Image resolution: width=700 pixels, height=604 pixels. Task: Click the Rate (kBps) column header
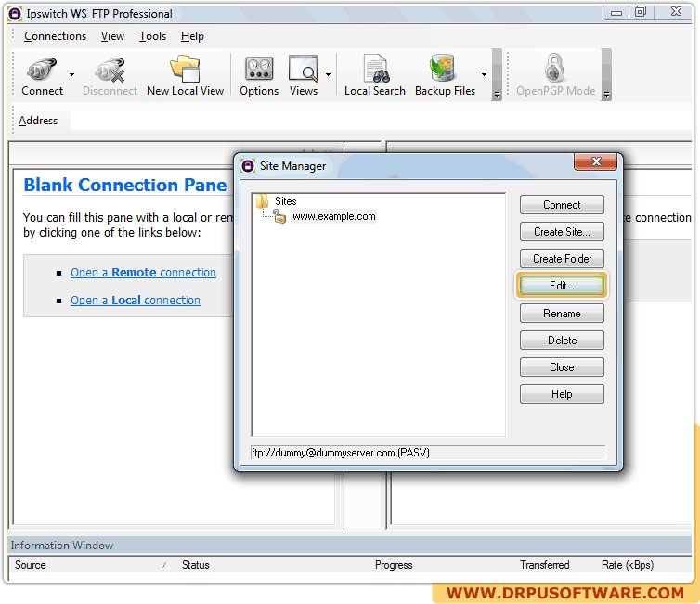(x=628, y=565)
